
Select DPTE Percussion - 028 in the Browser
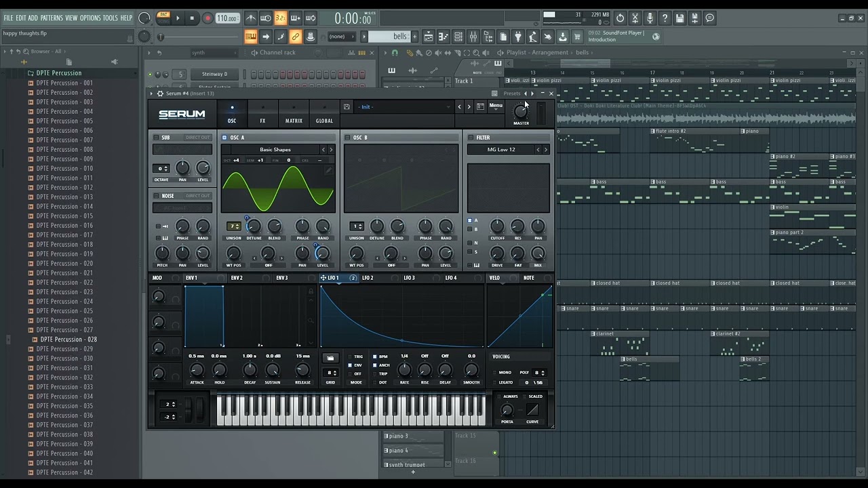[67, 339]
